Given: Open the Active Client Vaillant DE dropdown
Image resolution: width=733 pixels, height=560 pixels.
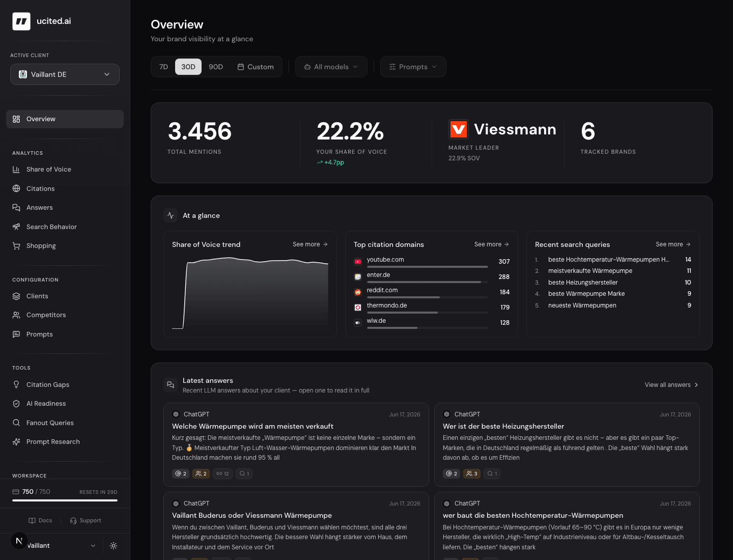Looking at the screenshot, I should click(65, 74).
